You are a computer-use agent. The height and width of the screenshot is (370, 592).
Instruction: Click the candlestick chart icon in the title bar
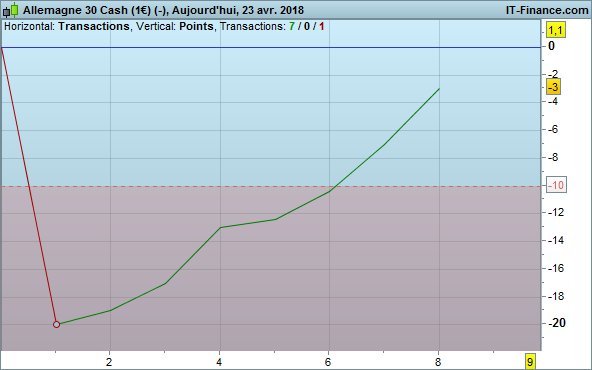(x=11, y=10)
